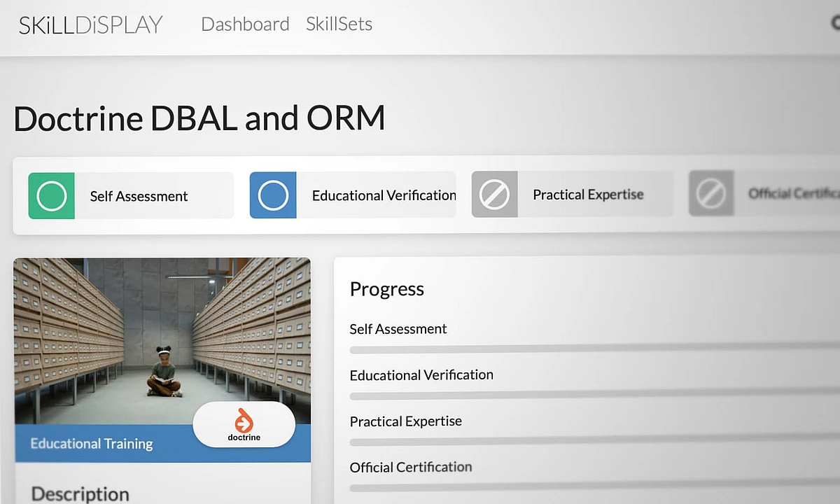Click the Description heading
This screenshot has height=504, width=840.
point(80,493)
